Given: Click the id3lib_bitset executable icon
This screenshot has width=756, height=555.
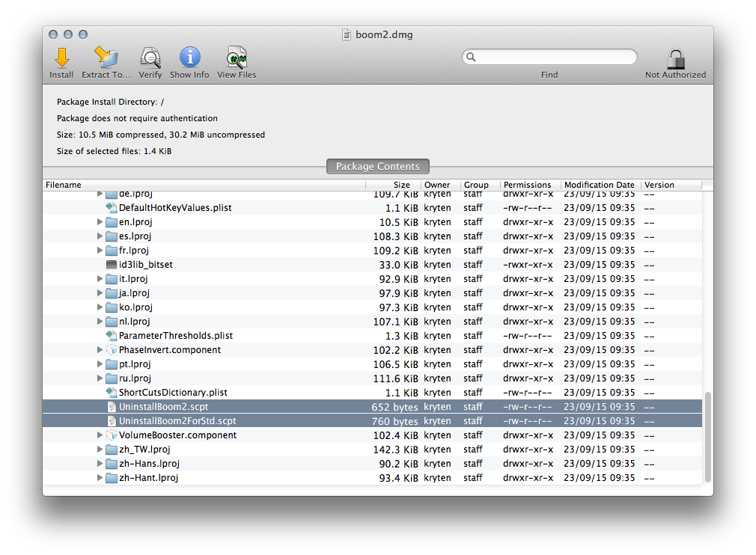Looking at the screenshot, I should [x=112, y=265].
